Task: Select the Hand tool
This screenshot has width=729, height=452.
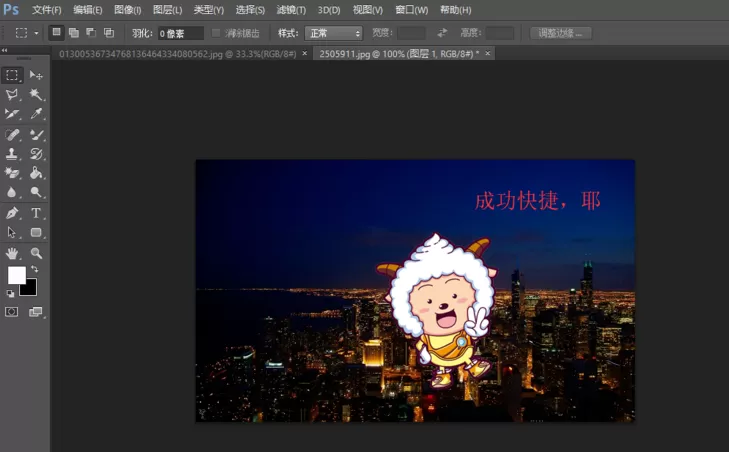Action: coord(12,253)
